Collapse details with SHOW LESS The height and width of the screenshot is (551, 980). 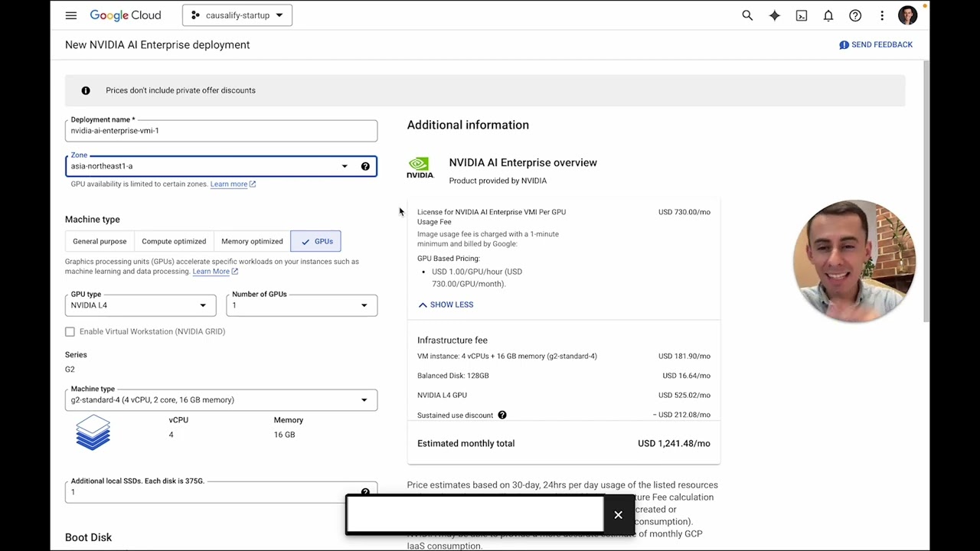[x=446, y=305]
